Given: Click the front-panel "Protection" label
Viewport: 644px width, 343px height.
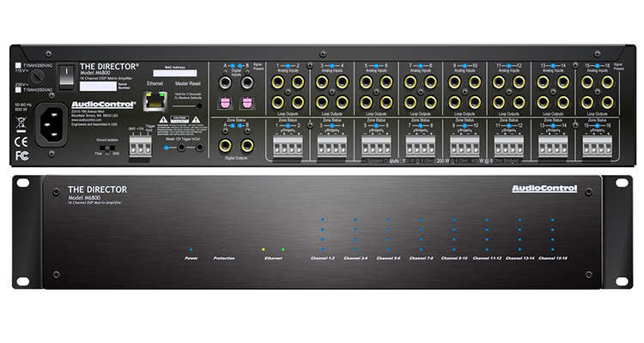Looking at the screenshot, I should (224, 258).
